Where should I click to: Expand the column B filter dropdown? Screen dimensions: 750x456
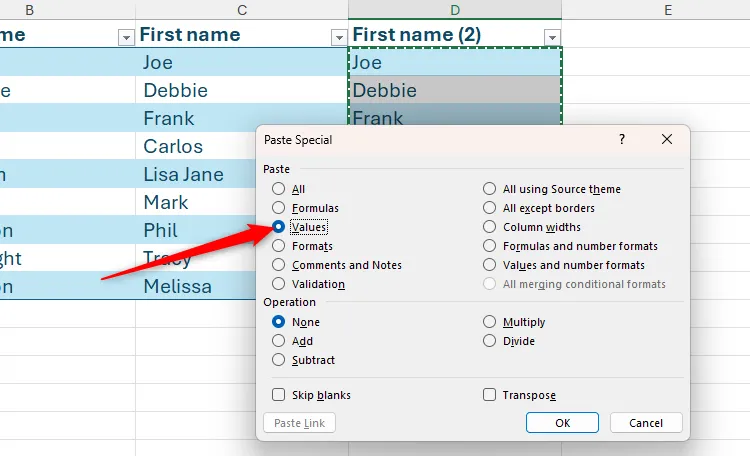point(125,37)
